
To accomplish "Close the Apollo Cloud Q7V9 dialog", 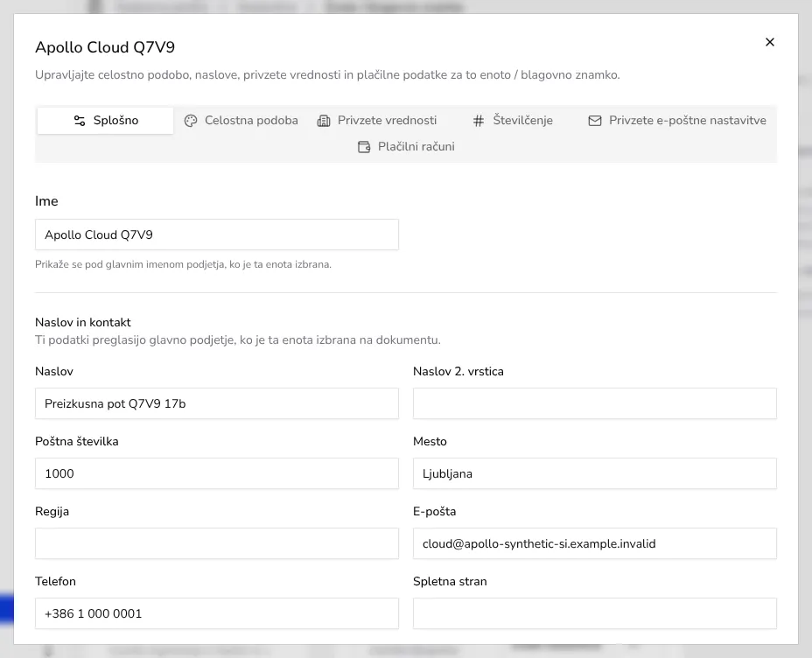I will pyautogui.click(x=769, y=42).
